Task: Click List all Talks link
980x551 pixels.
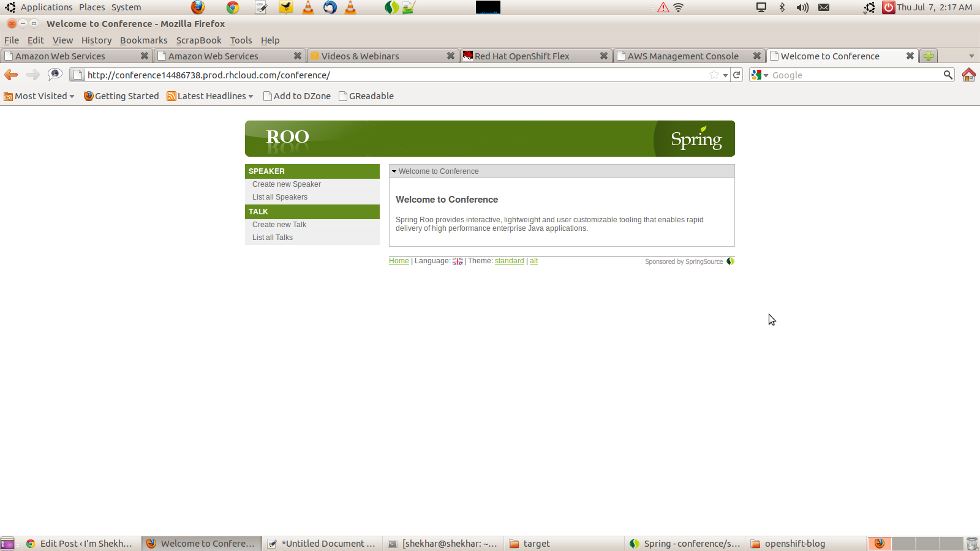Action: coord(272,238)
